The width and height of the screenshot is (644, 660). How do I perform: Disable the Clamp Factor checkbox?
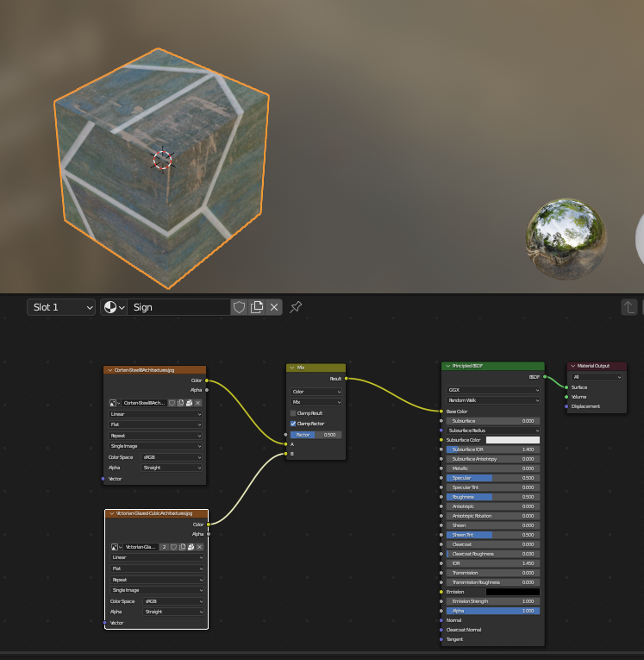[x=293, y=424]
